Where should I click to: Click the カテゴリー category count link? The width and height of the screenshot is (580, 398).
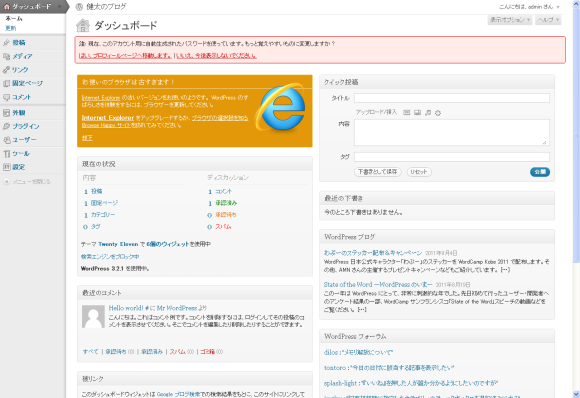[103, 215]
